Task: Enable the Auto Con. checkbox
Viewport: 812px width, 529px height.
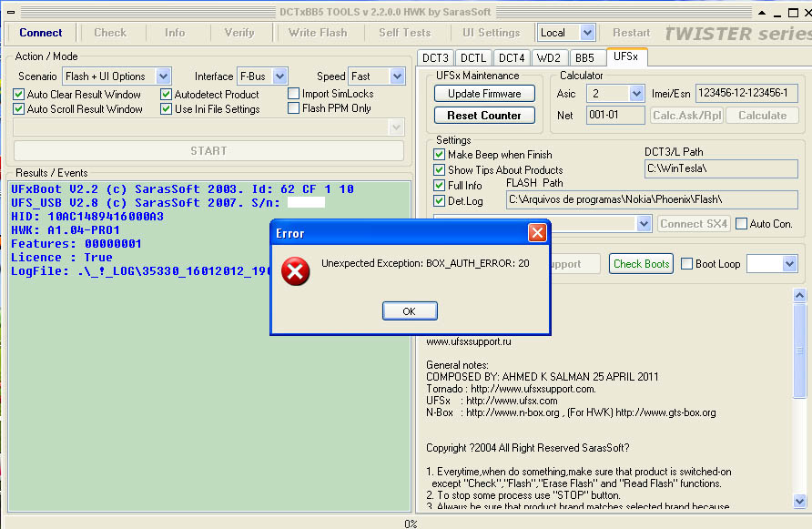Action: [742, 223]
